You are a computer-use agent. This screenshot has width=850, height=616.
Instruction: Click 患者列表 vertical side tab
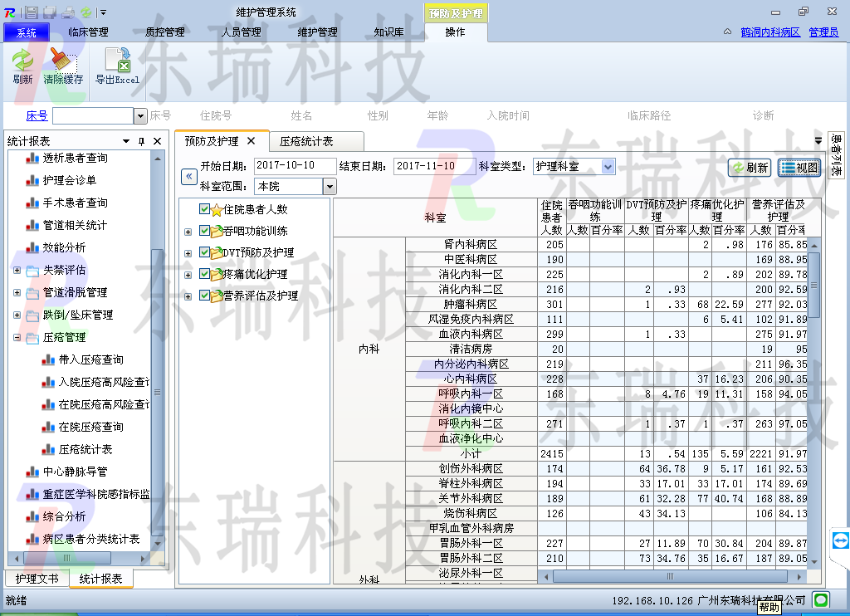(x=837, y=154)
